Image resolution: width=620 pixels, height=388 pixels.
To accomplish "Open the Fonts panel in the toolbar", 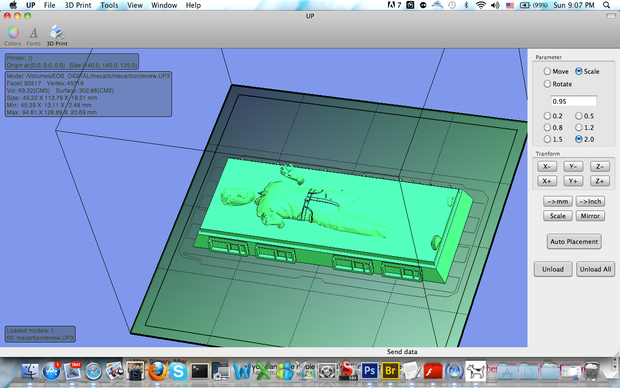I will click(x=33, y=36).
